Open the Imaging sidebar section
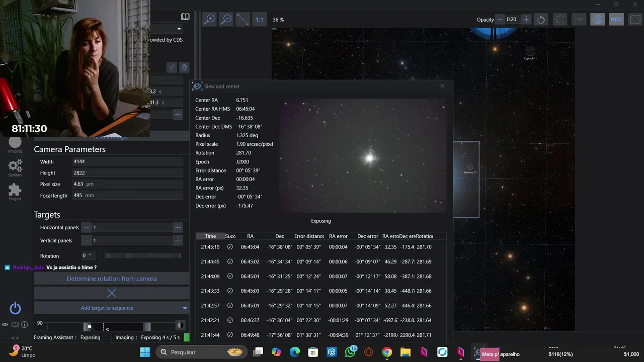 [x=15, y=145]
